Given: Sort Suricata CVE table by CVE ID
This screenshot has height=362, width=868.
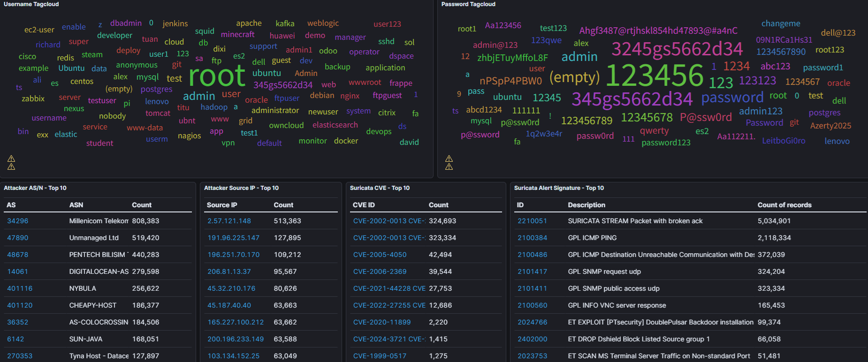Looking at the screenshot, I should [x=364, y=205].
